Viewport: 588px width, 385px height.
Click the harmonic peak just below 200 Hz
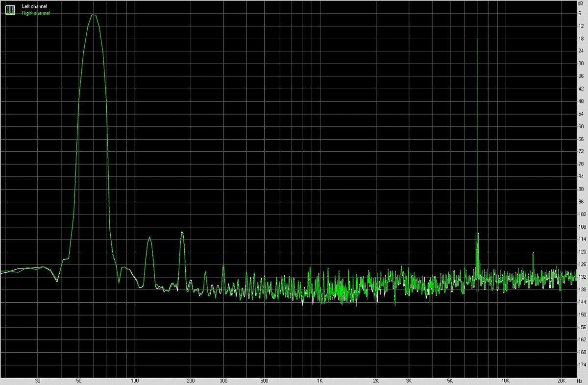pos(182,232)
